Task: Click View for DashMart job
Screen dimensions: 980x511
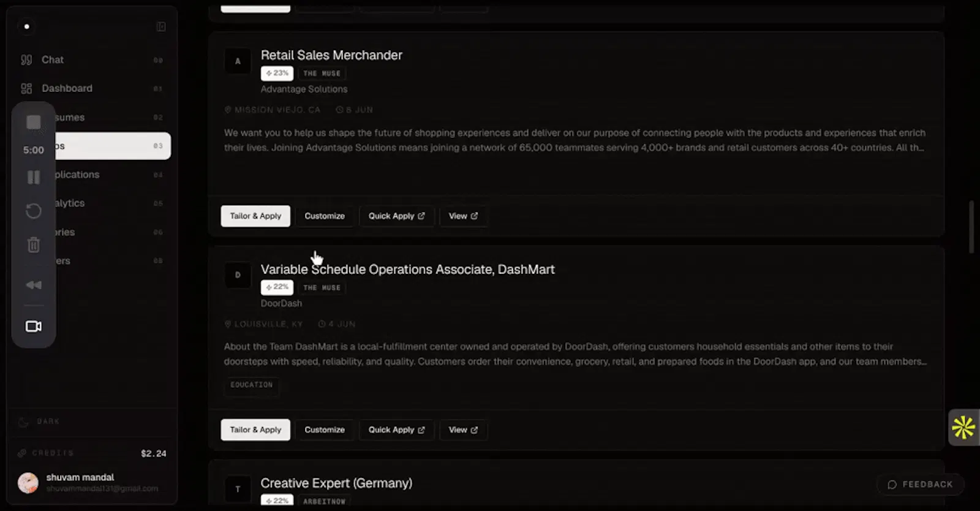Action: click(463, 430)
